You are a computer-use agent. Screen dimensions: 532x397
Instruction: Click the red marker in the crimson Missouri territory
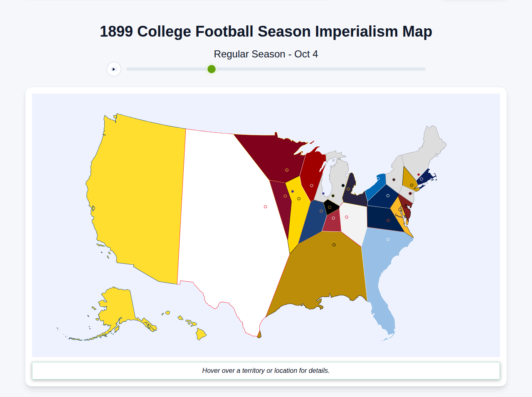(333, 218)
